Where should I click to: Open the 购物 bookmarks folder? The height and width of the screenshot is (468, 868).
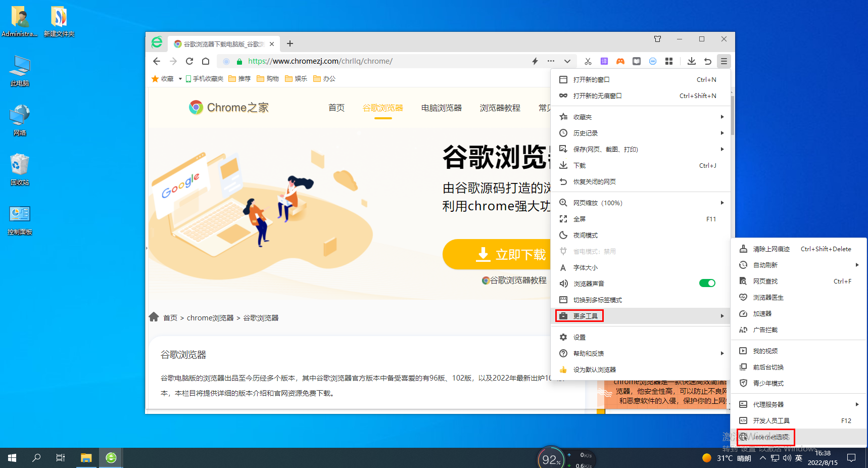268,79
